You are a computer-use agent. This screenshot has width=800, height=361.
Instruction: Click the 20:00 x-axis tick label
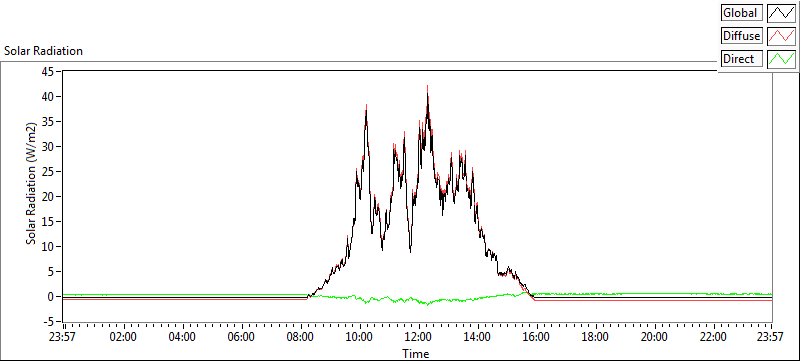point(654,337)
